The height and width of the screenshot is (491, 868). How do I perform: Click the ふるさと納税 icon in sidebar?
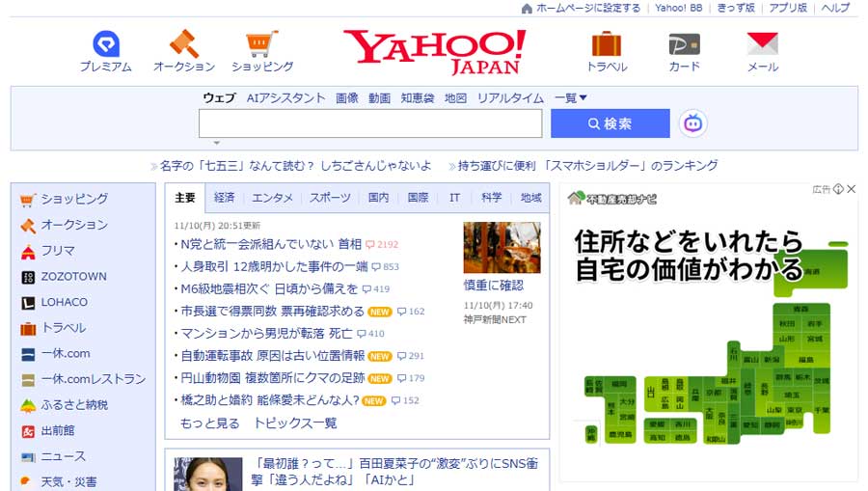tap(28, 406)
